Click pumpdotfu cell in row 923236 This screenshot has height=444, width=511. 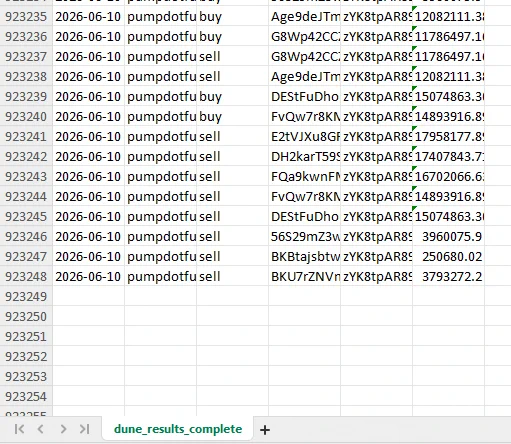pos(160,36)
